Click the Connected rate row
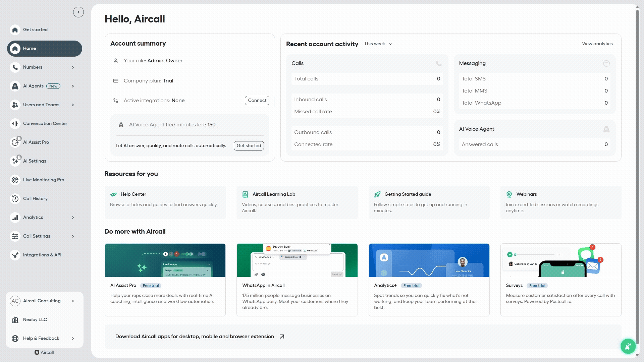Screen dimensions: 644x362 click(367, 144)
